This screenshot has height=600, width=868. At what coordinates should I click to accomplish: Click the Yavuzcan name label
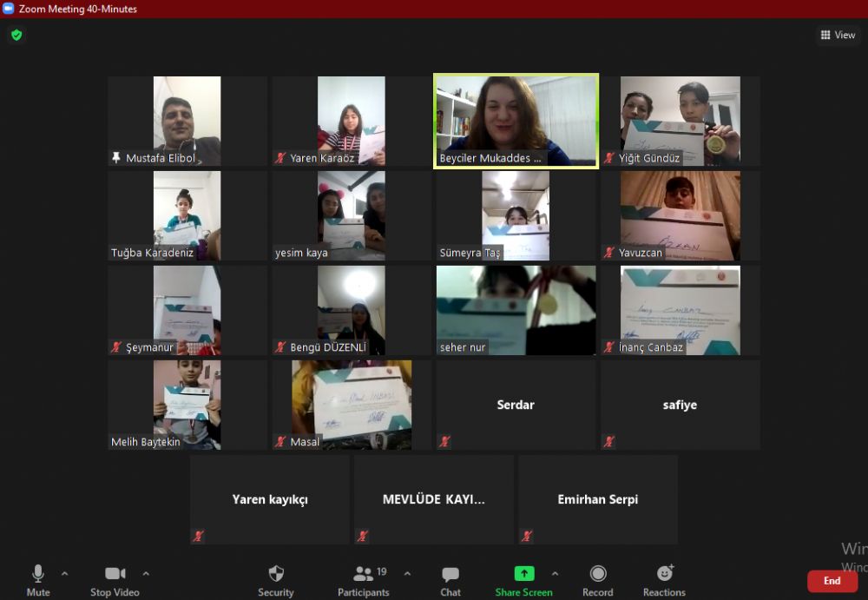tap(640, 254)
